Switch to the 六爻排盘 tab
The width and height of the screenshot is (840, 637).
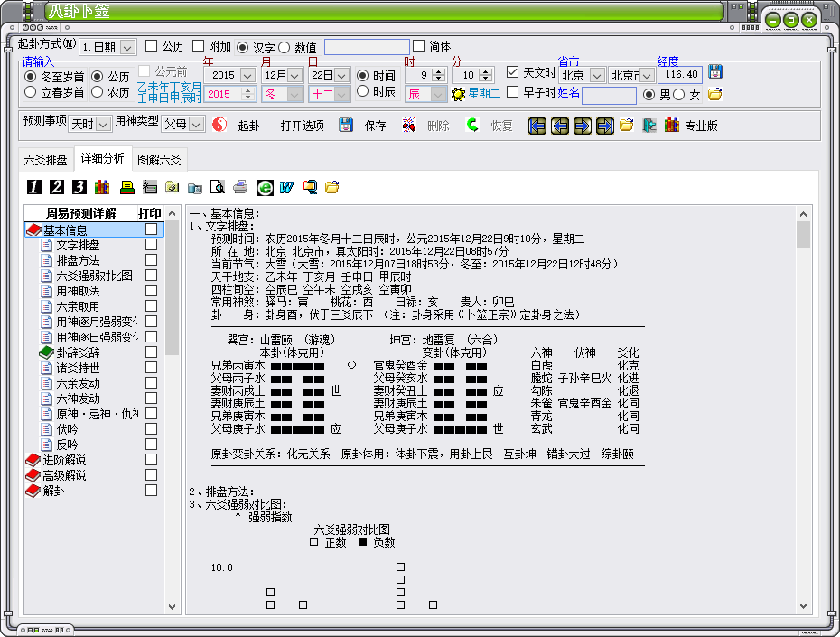pos(45,159)
